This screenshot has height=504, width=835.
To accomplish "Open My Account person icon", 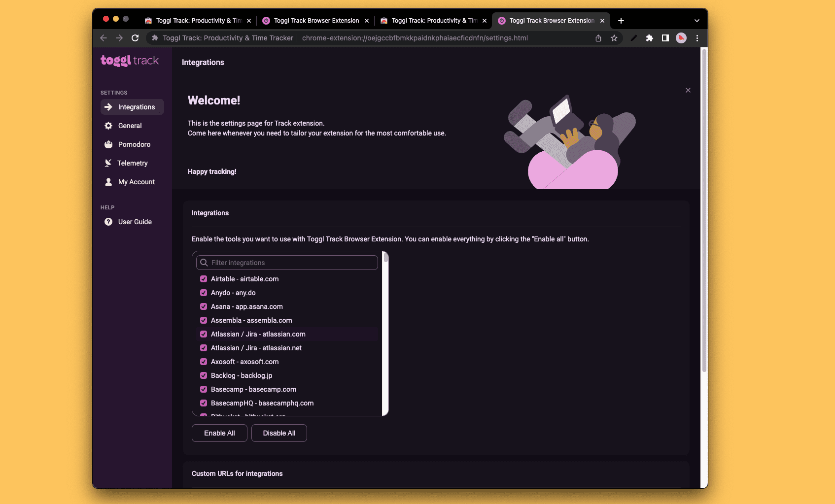I will click(x=108, y=182).
